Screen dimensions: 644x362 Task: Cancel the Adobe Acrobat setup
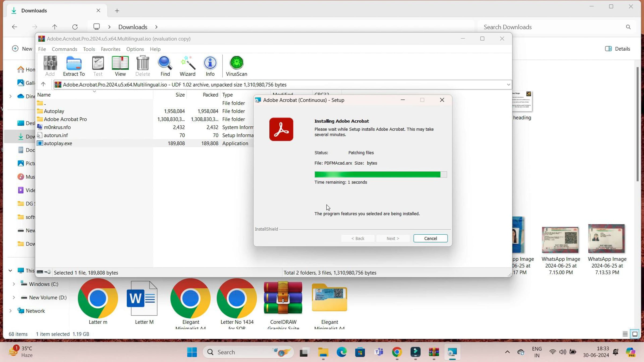pyautogui.click(x=430, y=238)
